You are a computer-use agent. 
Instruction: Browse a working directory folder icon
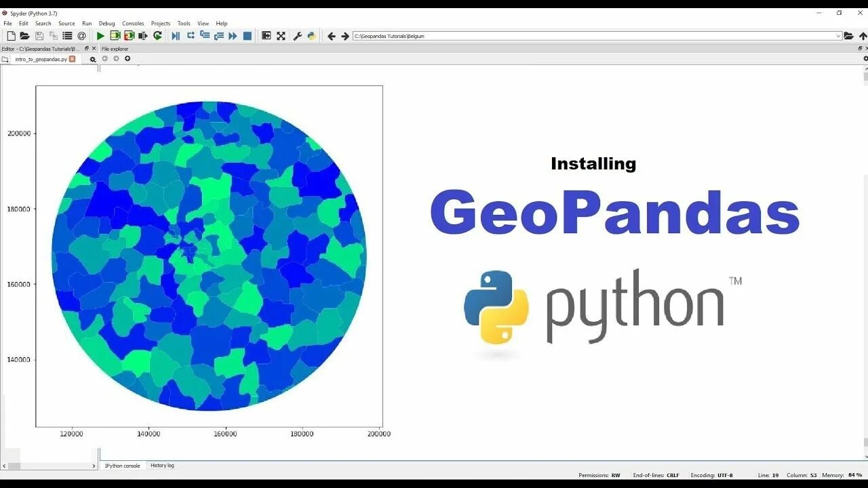tap(849, 36)
